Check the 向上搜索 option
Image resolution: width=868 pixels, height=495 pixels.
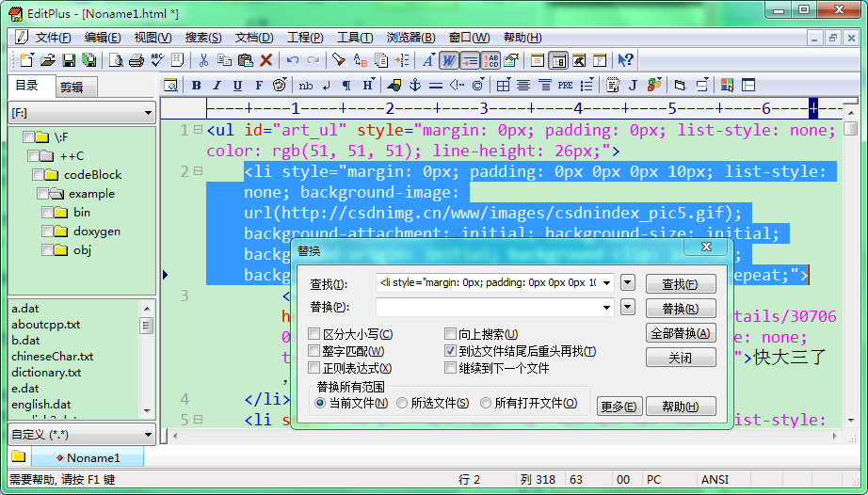450,333
